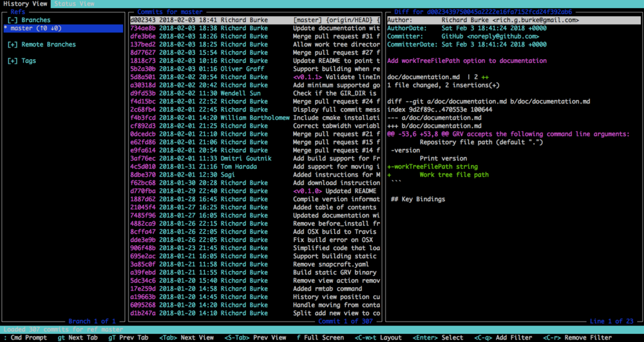Select commit a19663b History view position
The width and height of the screenshot is (644, 342).
pos(255,297)
